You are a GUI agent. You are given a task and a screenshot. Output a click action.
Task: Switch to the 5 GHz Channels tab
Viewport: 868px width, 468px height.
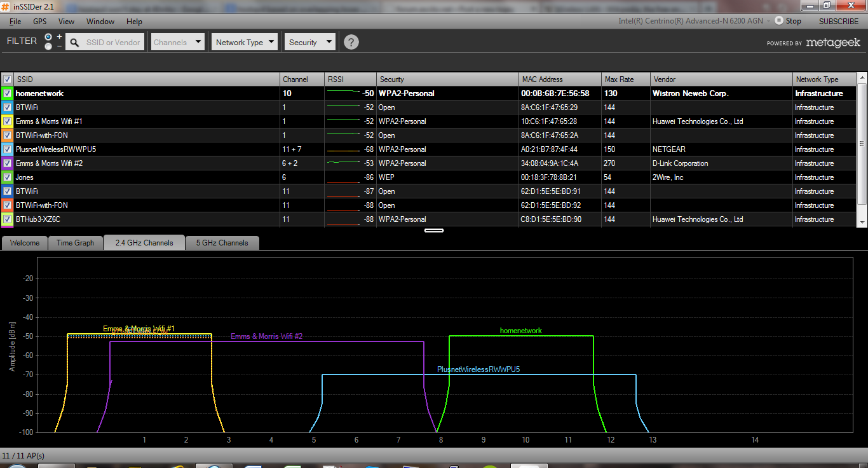tap(222, 243)
